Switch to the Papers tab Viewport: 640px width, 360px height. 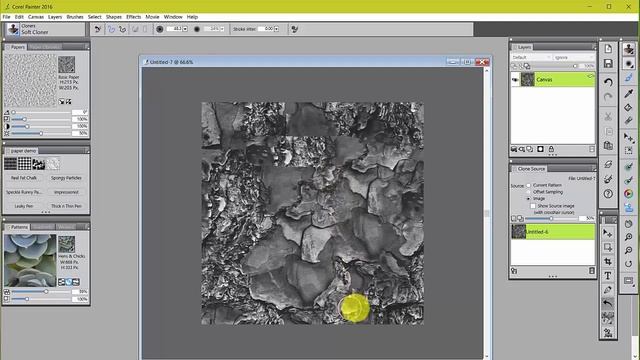16,47
